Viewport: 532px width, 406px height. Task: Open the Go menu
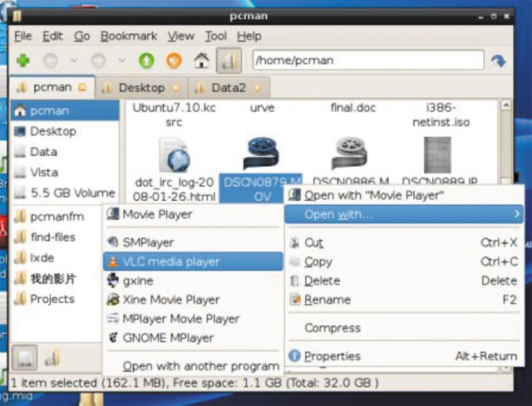(x=82, y=36)
